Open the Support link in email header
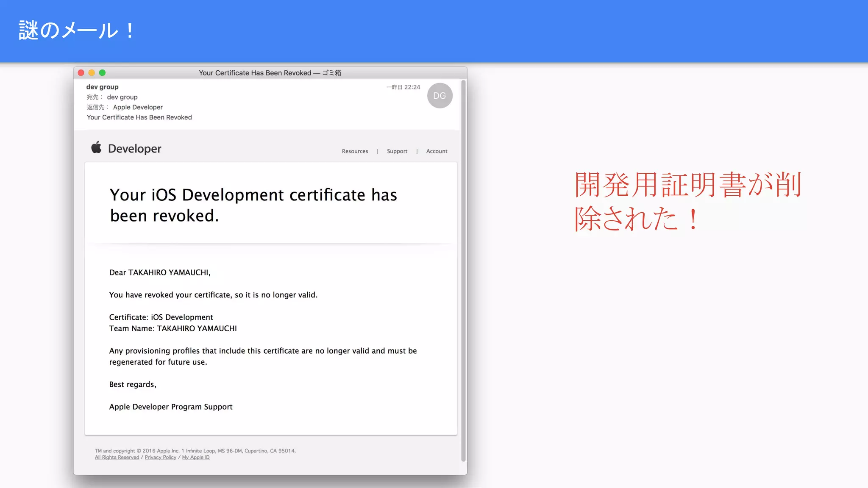 (397, 151)
